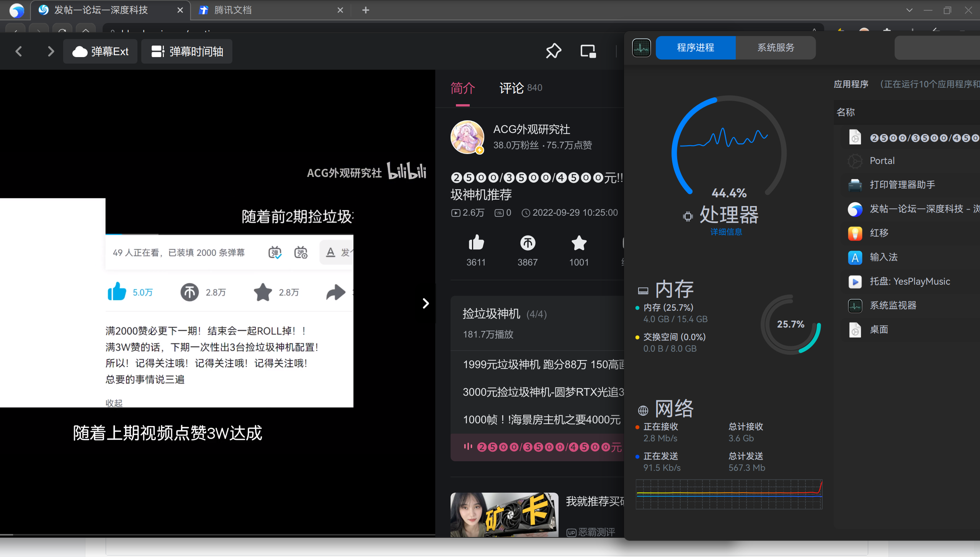
Task: Click the system monitor heartbeat icon
Action: pyautogui.click(x=641, y=48)
